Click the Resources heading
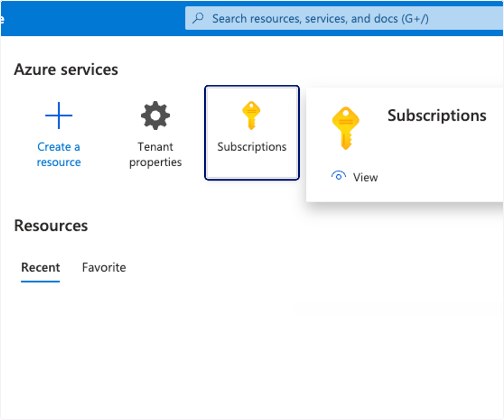 tap(51, 226)
